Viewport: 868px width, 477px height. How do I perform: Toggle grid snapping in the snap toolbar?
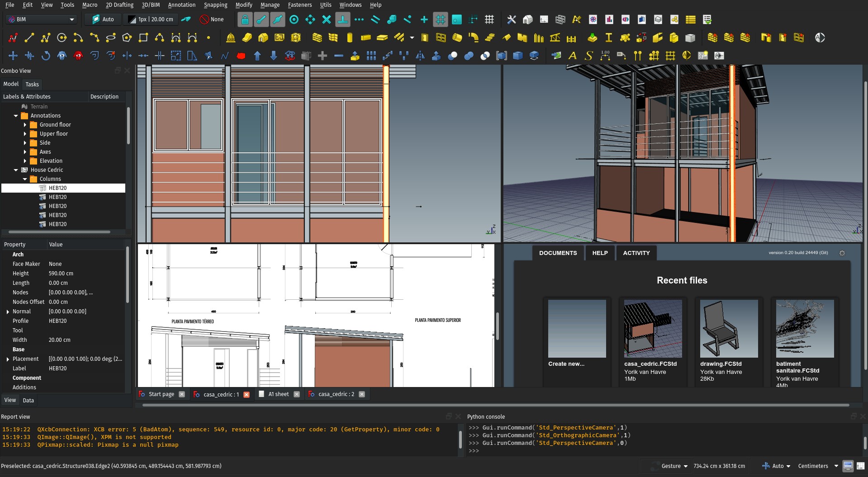tap(440, 19)
